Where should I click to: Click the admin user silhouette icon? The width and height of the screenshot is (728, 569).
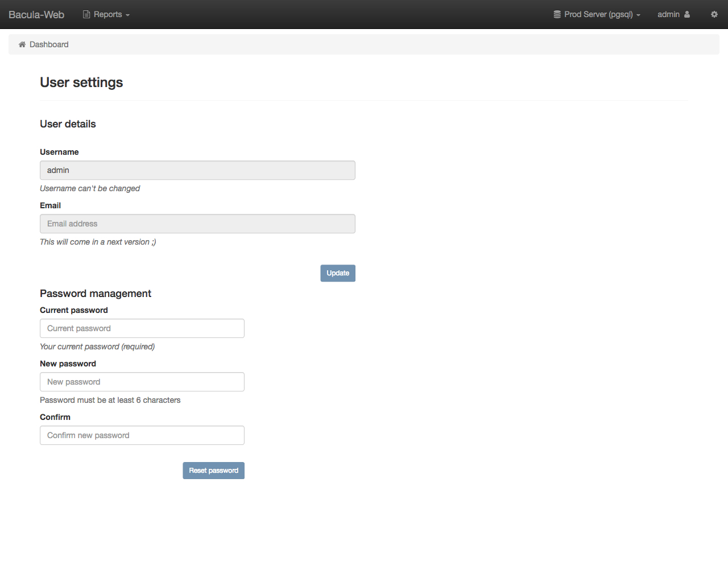[x=687, y=14]
